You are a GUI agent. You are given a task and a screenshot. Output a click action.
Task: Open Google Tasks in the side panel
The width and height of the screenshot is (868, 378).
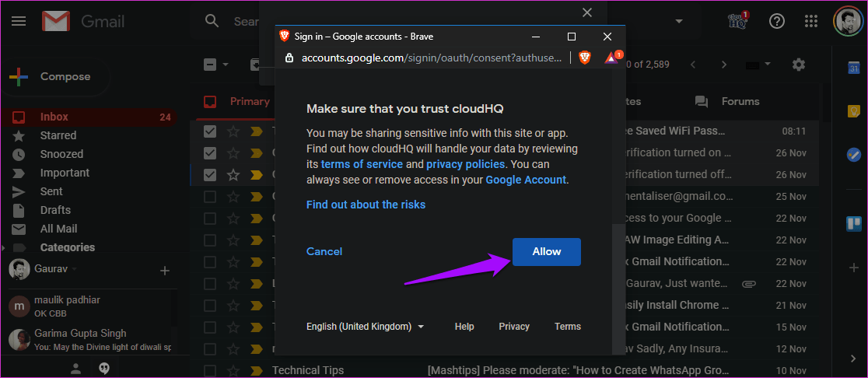point(853,155)
